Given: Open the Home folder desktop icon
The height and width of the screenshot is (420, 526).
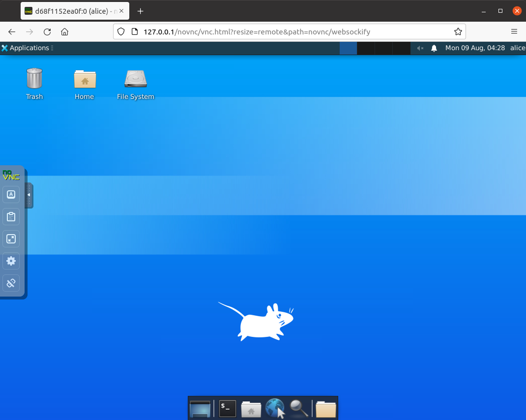Looking at the screenshot, I should tap(85, 79).
